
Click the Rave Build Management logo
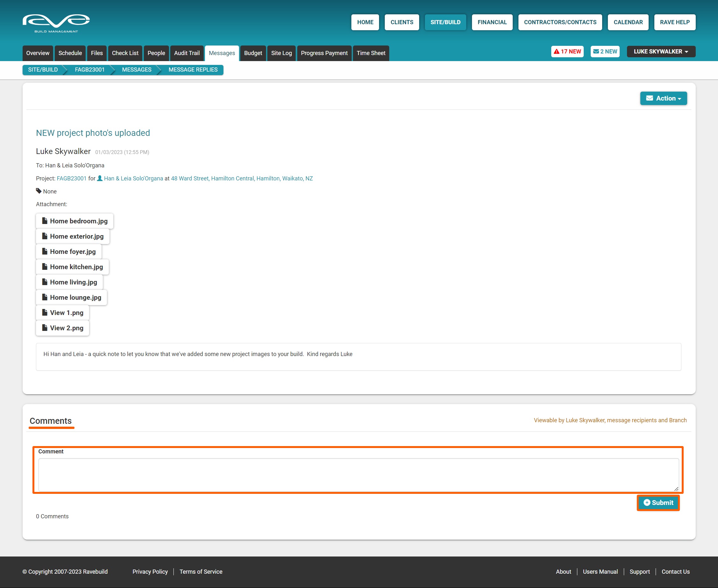(56, 23)
